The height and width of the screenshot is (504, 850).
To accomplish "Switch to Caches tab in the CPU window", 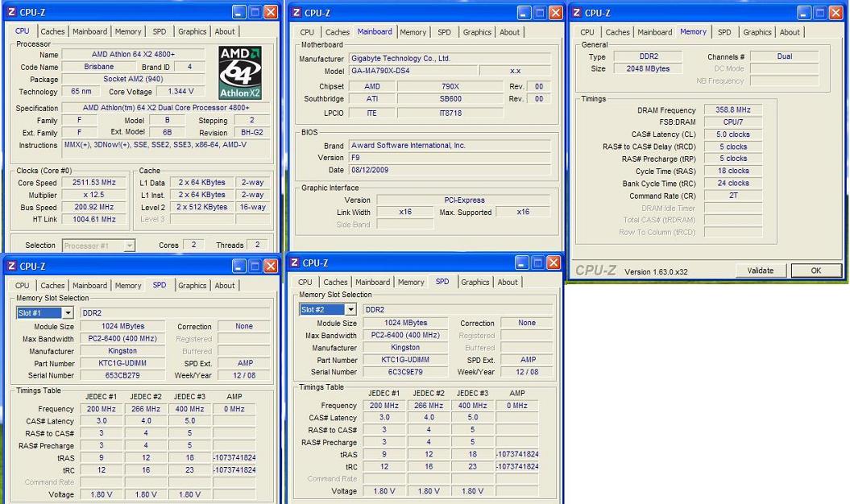I will (52, 31).
